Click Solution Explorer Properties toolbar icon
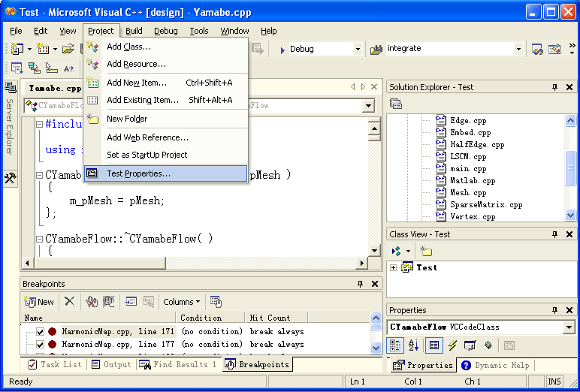The width and height of the screenshot is (580, 392). [397, 104]
